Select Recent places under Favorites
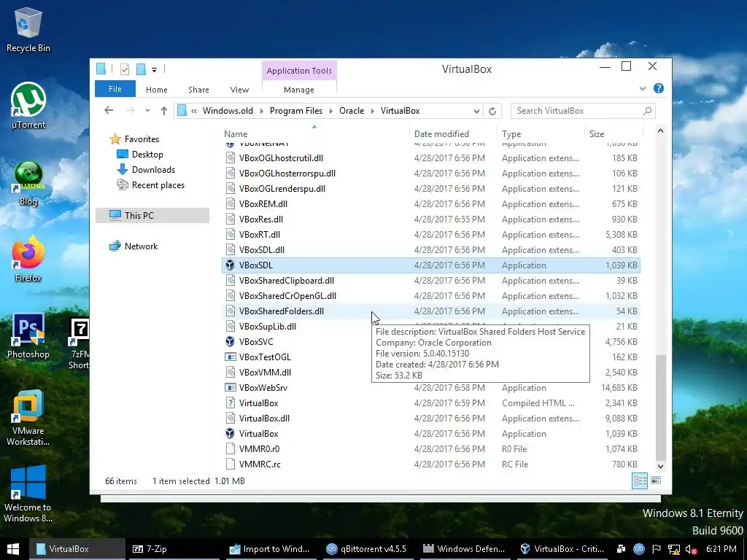The width and height of the screenshot is (747, 560). pos(150,184)
